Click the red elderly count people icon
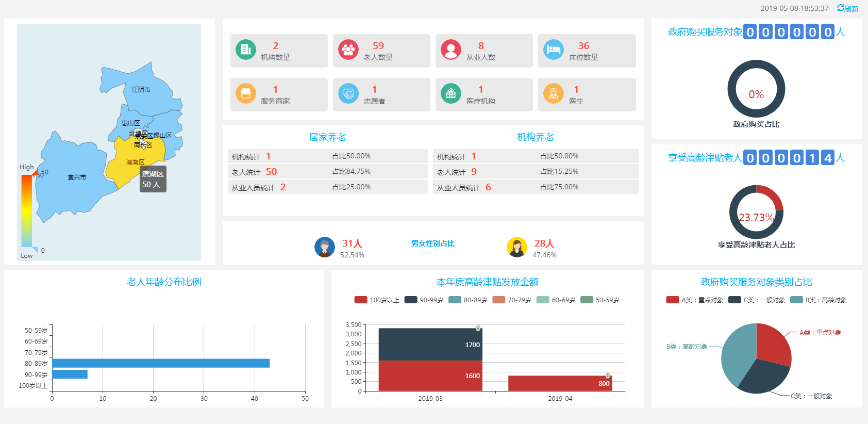This screenshot has width=868, height=424. tap(348, 50)
